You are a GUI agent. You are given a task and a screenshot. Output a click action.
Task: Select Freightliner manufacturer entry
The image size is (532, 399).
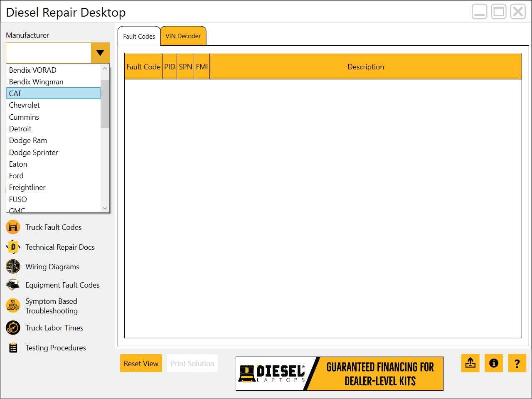pos(53,187)
